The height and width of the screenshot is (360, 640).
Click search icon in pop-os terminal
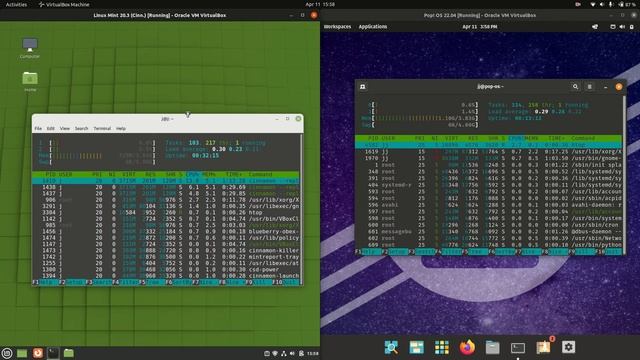(x=576, y=87)
